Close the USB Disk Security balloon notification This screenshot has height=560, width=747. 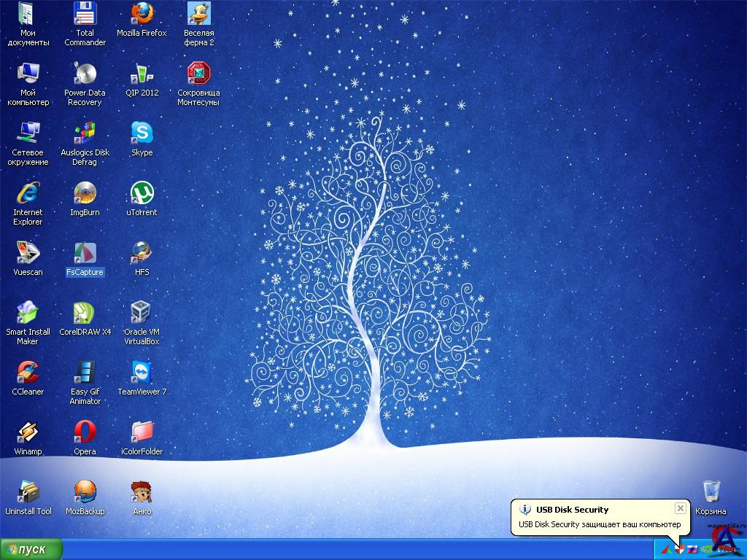click(680, 508)
